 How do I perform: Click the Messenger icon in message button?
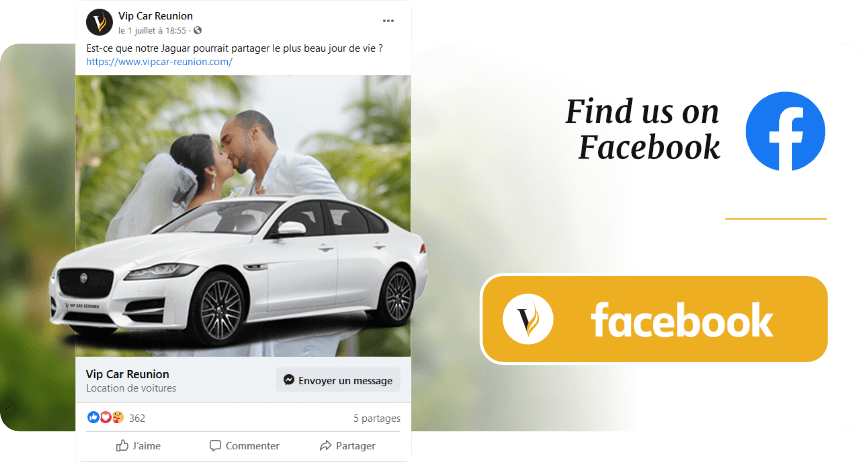click(x=288, y=380)
